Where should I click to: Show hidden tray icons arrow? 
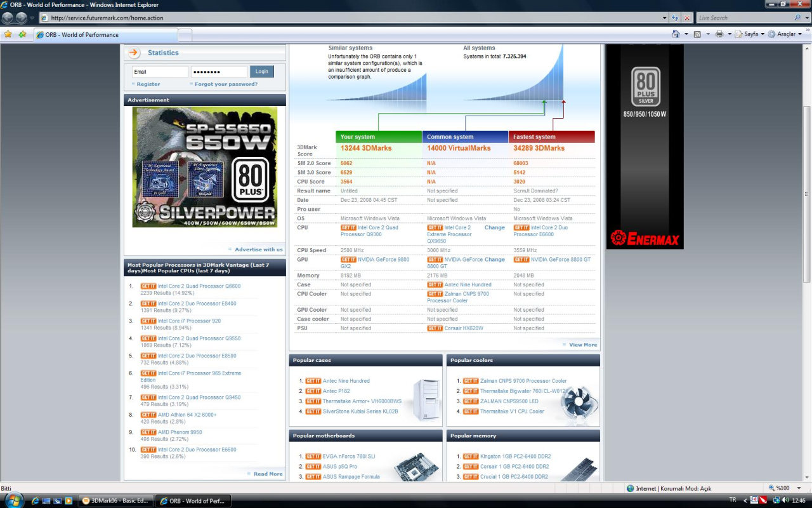pyautogui.click(x=745, y=500)
